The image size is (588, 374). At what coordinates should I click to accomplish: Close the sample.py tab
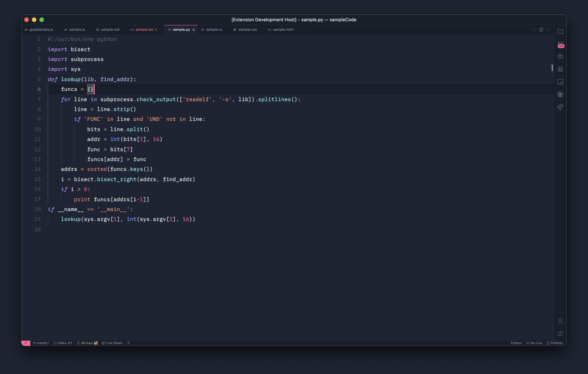coord(194,30)
